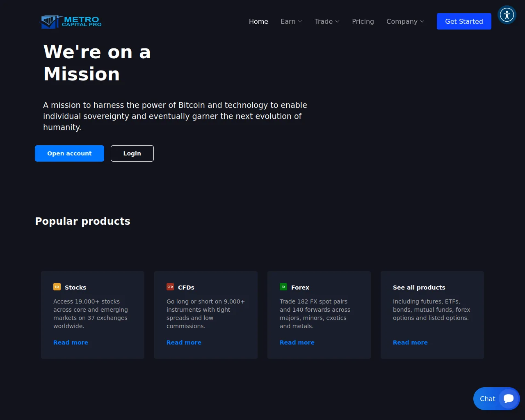Open the Pricing page
Viewport: 525px width, 420px height.
point(363,21)
